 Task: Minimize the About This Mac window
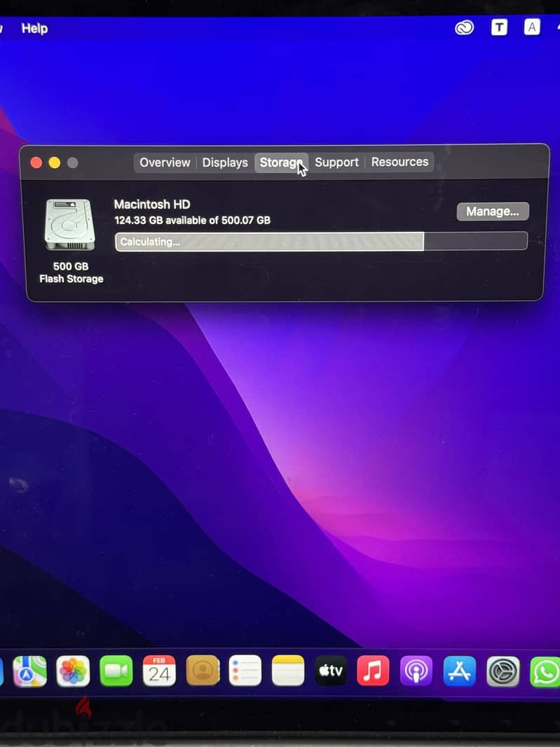55,163
